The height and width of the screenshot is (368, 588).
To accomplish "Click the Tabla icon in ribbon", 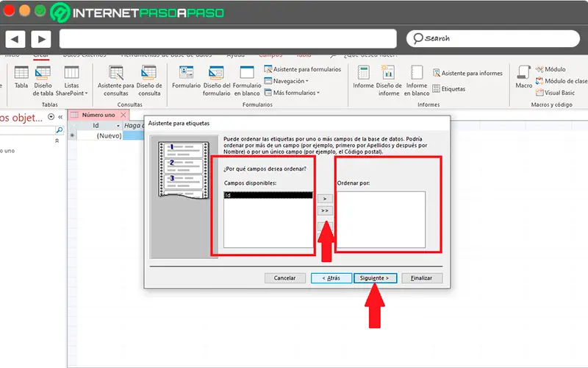I will tap(21, 77).
